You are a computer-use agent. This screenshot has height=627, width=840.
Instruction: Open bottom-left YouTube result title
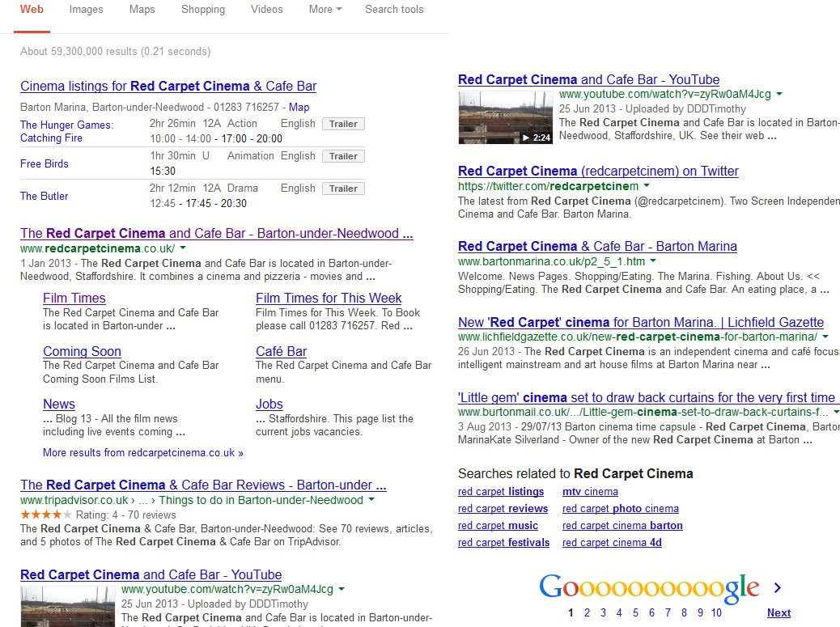tap(151, 575)
